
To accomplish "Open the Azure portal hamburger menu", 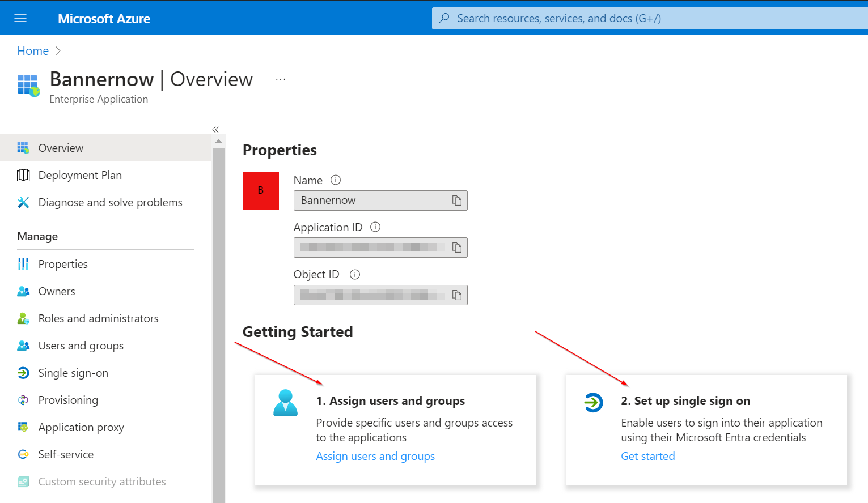I will (x=20, y=19).
